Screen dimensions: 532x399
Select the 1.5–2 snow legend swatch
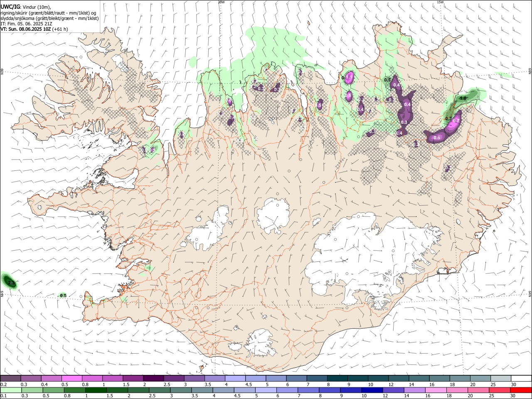click(x=133, y=379)
